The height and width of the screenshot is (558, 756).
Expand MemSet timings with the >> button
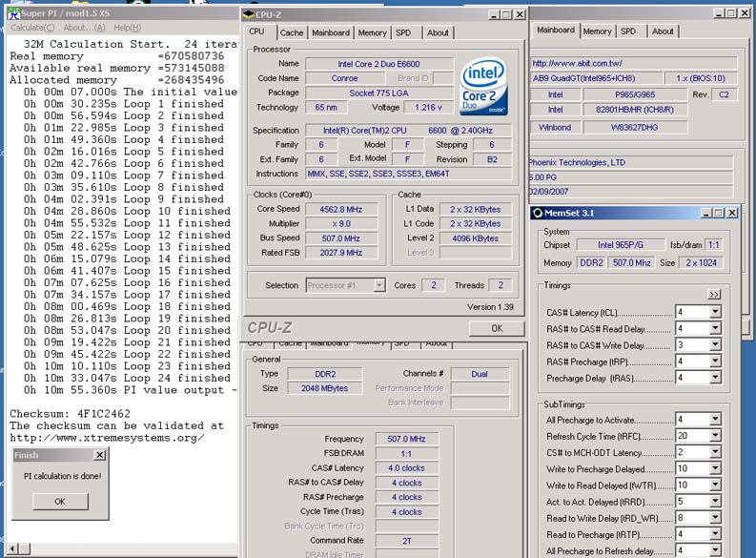click(714, 294)
